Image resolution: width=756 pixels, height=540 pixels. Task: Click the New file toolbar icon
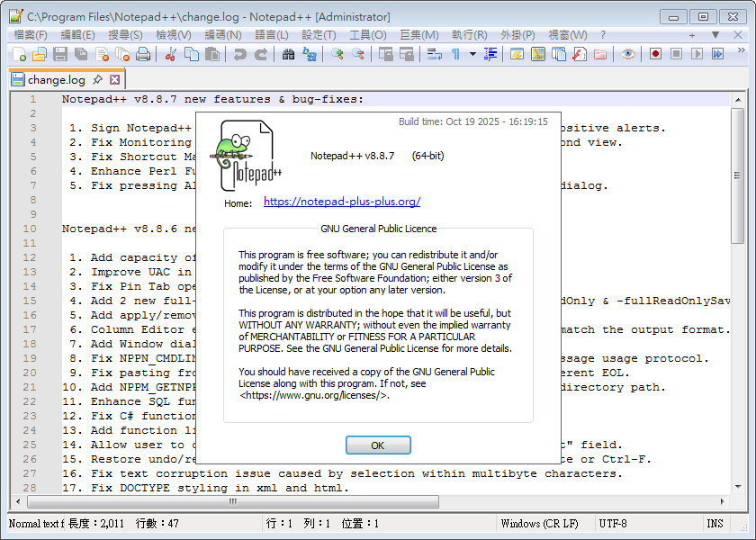click(19, 54)
